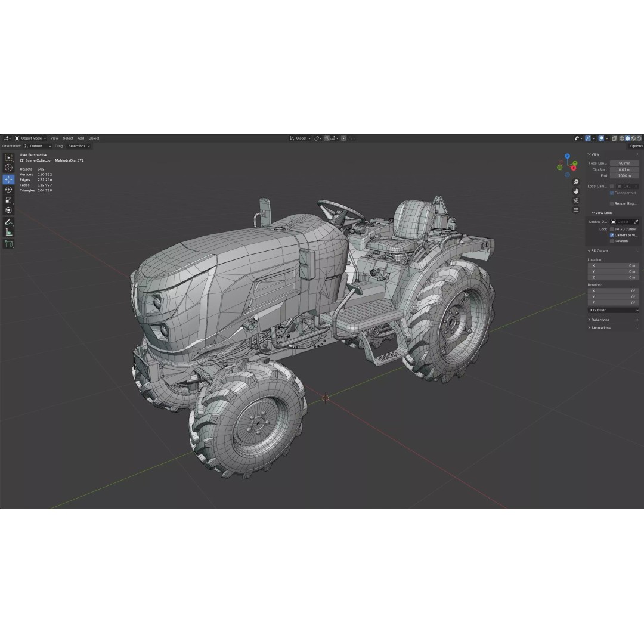The height and width of the screenshot is (644, 644).
Task: Choose the Cursor tool
Action: point(8,168)
